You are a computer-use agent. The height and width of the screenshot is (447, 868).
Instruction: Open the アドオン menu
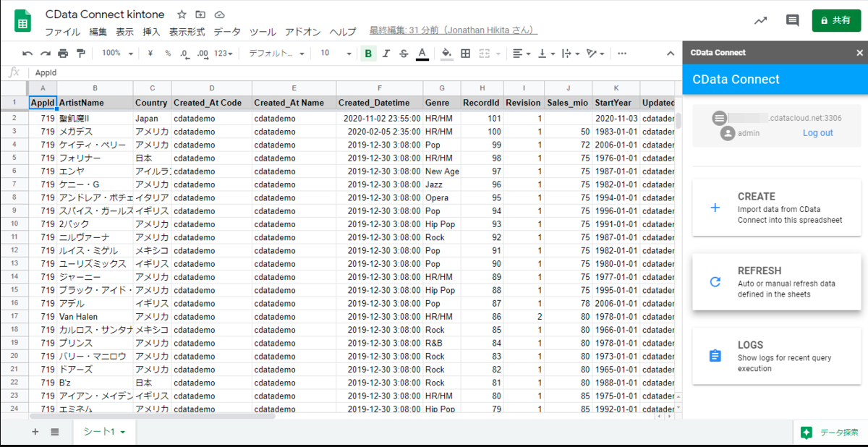click(303, 32)
